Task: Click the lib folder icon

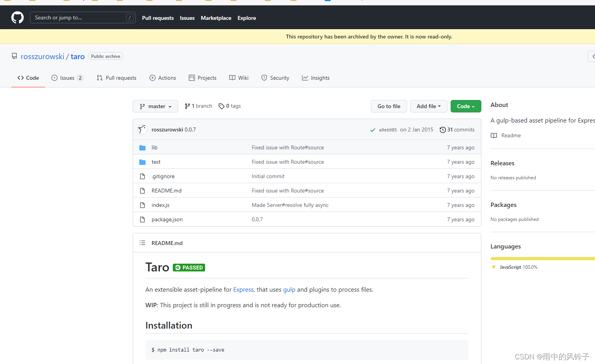Action: 142,148
